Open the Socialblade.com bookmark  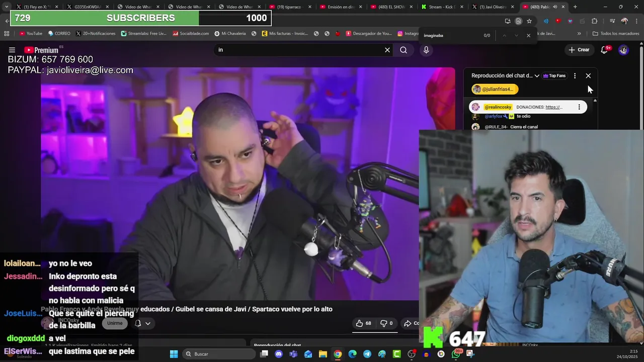tap(190, 34)
